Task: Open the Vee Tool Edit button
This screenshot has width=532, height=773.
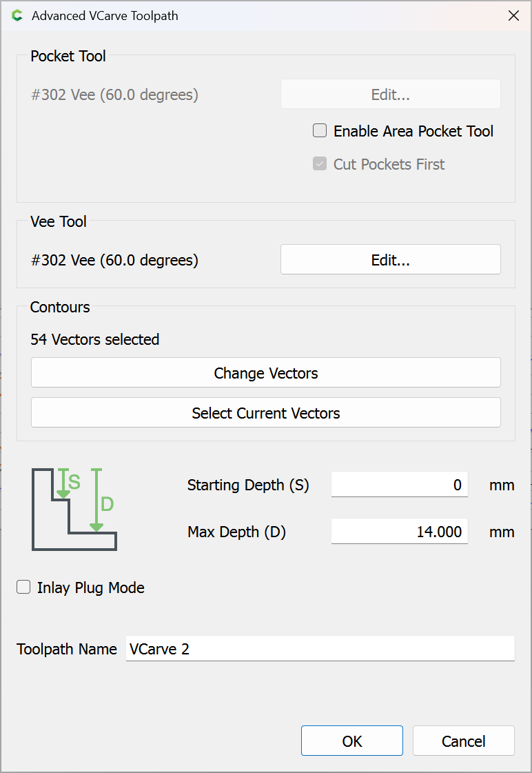Action: [x=391, y=259]
